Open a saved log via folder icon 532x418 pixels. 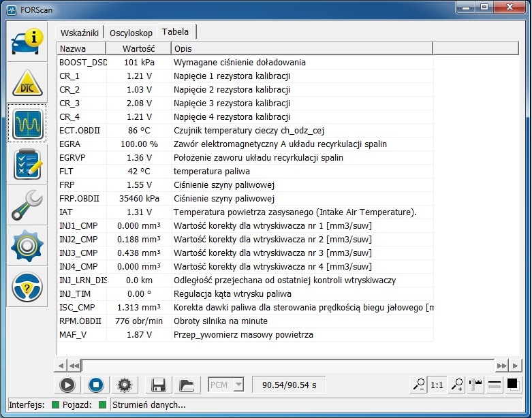(x=186, y=385)
